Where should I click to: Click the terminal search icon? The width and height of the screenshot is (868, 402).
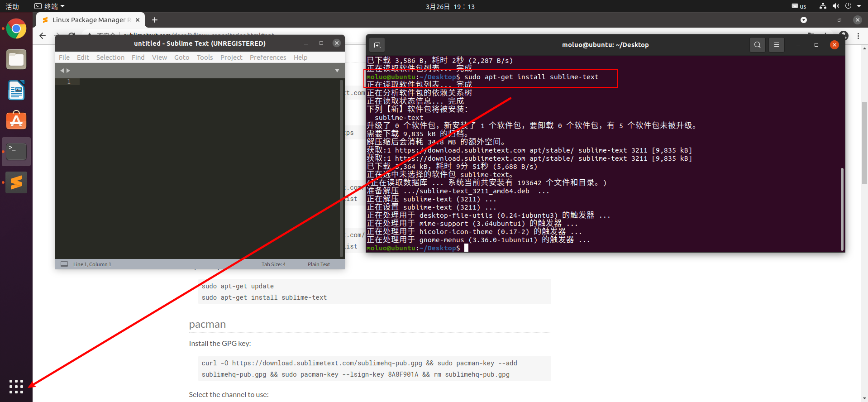pyautogui.click(x=758, y=45)
